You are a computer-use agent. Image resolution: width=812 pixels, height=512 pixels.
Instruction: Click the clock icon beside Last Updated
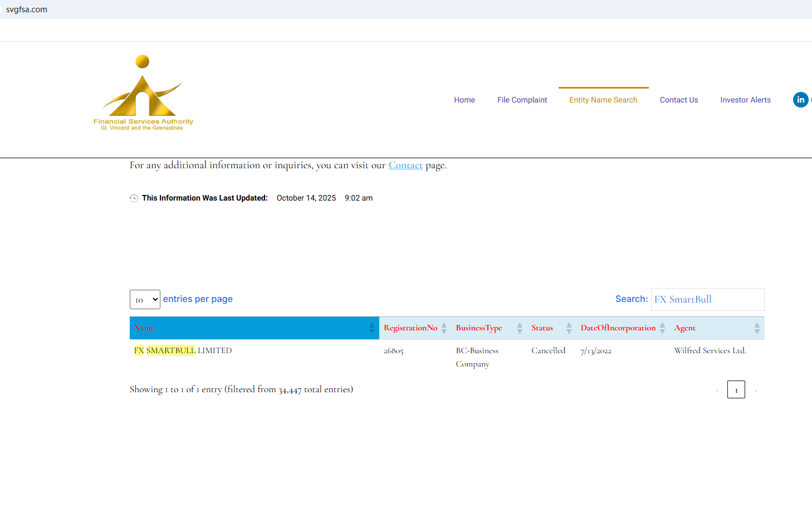tap(134, 198)
